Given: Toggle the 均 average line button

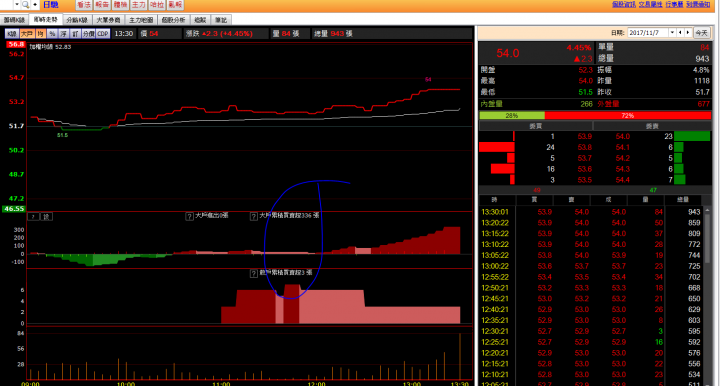Looking at the screenshot, I should point(40,34).
